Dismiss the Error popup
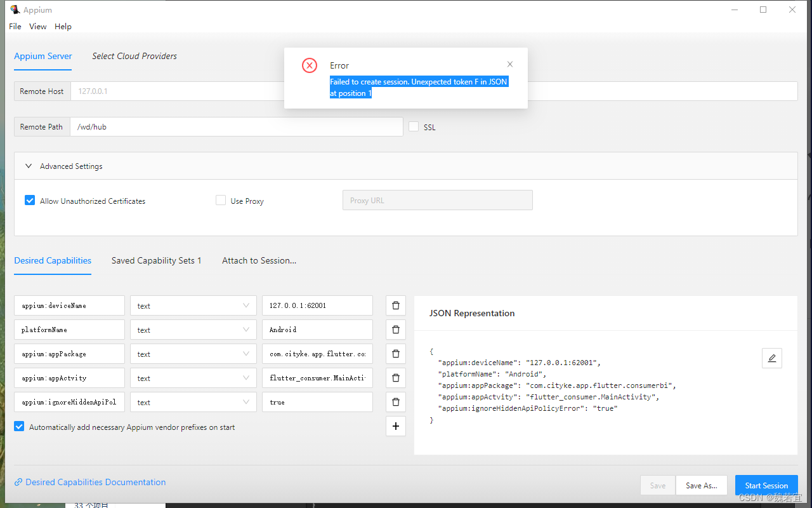 pos(509,63)
